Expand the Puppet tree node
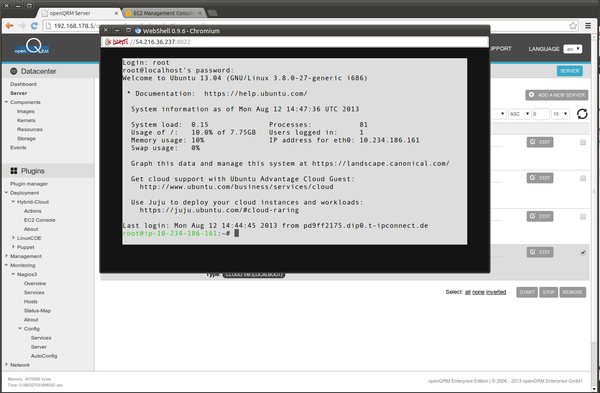 [13, 247]
